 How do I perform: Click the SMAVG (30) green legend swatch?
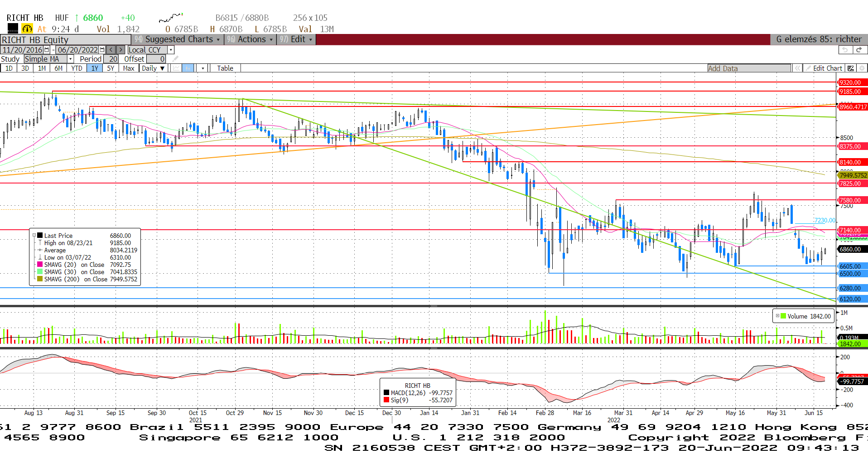click(x=40, y=272)
